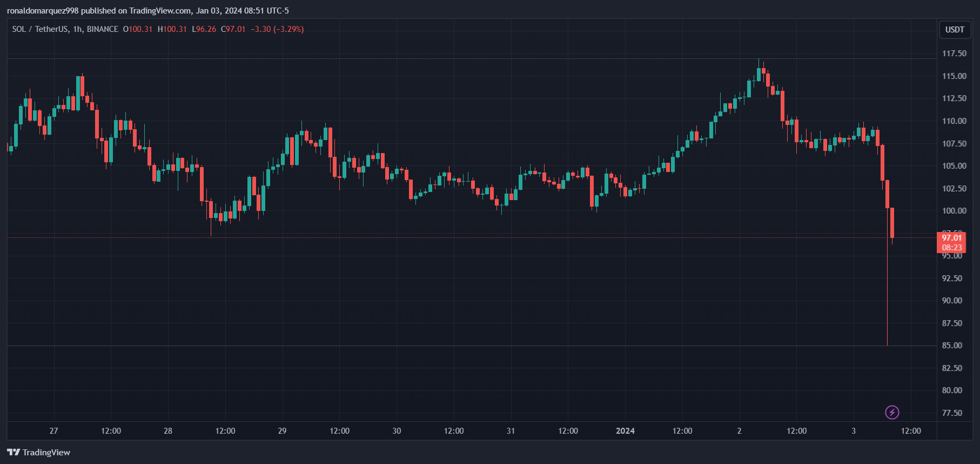Screen dimensions: 980x464
Task: Click the low value L96.26
Action: tap(204, 29)
